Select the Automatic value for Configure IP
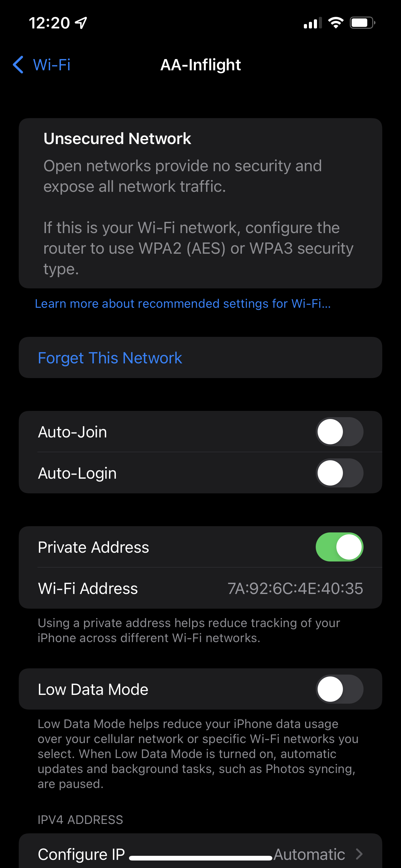Image resolution: width=401 pixels, height=868 pixels. pyautogui.click(x=309, y=854)
